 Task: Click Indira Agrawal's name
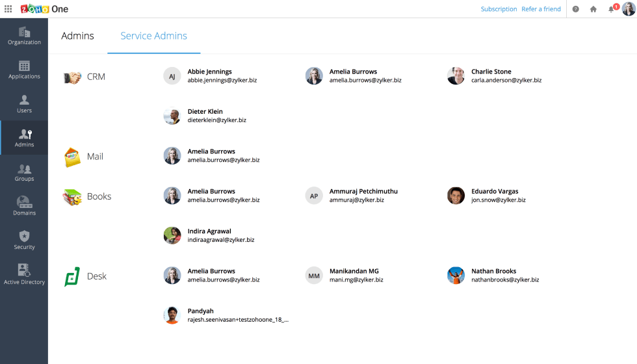pos(209,231)
